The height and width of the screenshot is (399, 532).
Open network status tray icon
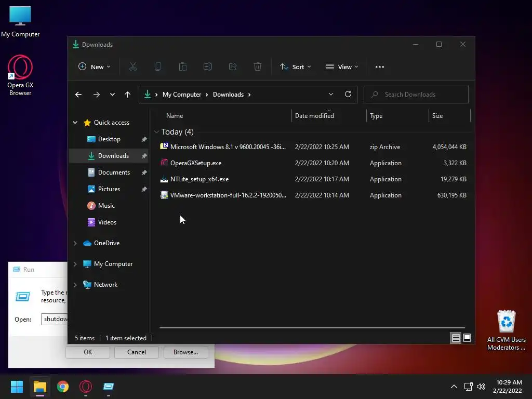(x=469, y=387)
